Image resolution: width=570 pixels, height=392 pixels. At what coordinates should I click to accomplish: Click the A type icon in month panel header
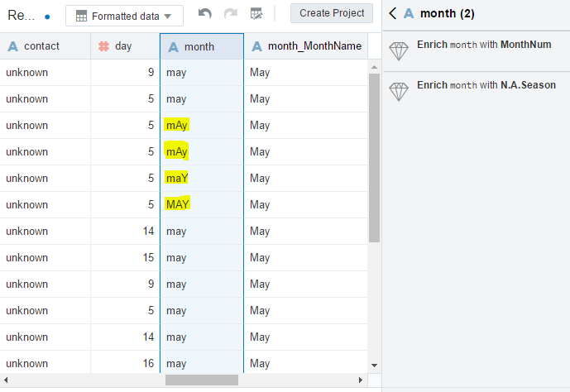pyautogui.click(x=409, y=14)
